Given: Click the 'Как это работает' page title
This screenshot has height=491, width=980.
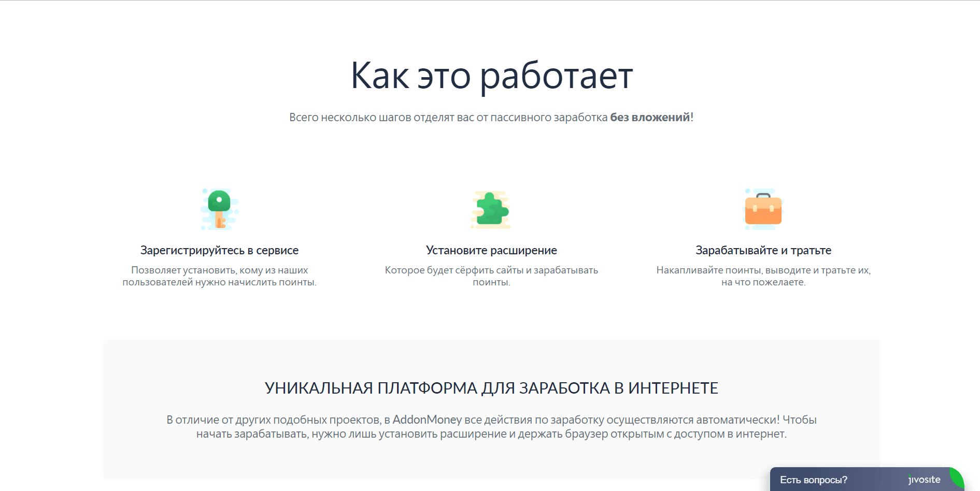Looking at the screenshot, I should [491, 75].
